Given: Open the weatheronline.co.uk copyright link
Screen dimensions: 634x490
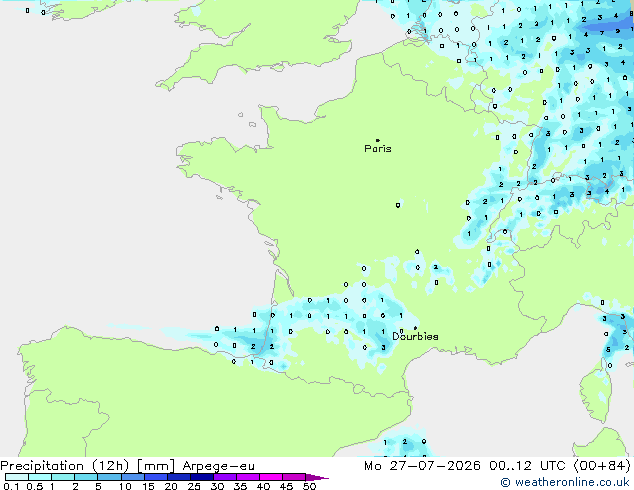Looking at the screenshot, I should click(x=565, y=482).
